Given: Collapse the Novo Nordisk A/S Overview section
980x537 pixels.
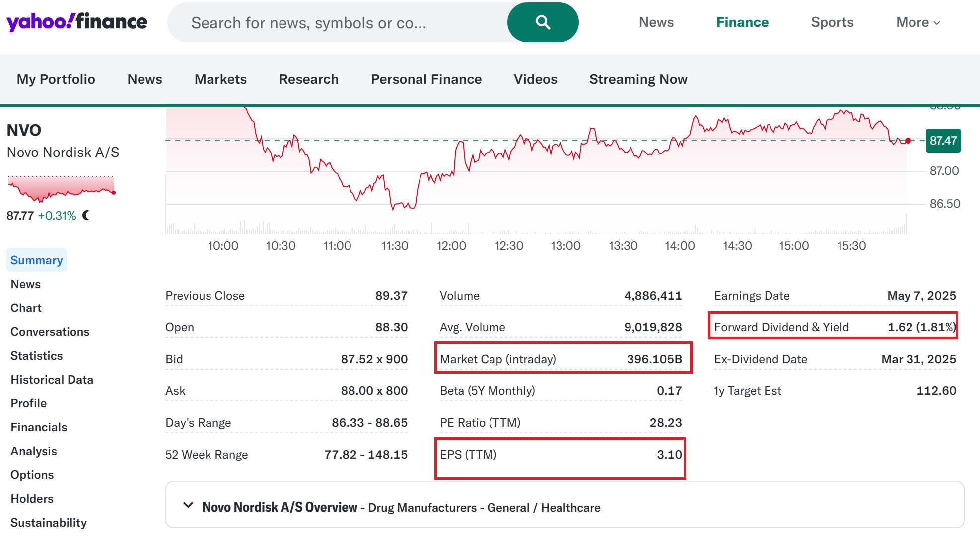Looking at the screenshot, I should tap(188, 506).
